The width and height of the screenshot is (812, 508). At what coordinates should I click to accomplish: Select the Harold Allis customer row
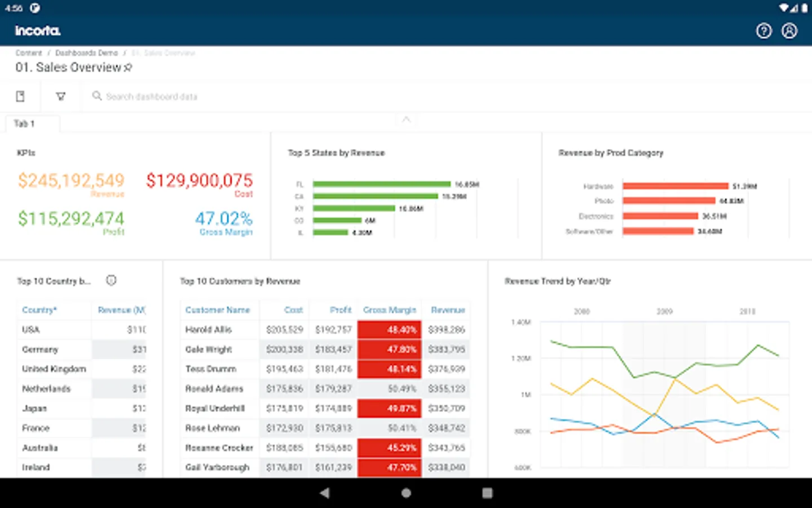[325, 330]
